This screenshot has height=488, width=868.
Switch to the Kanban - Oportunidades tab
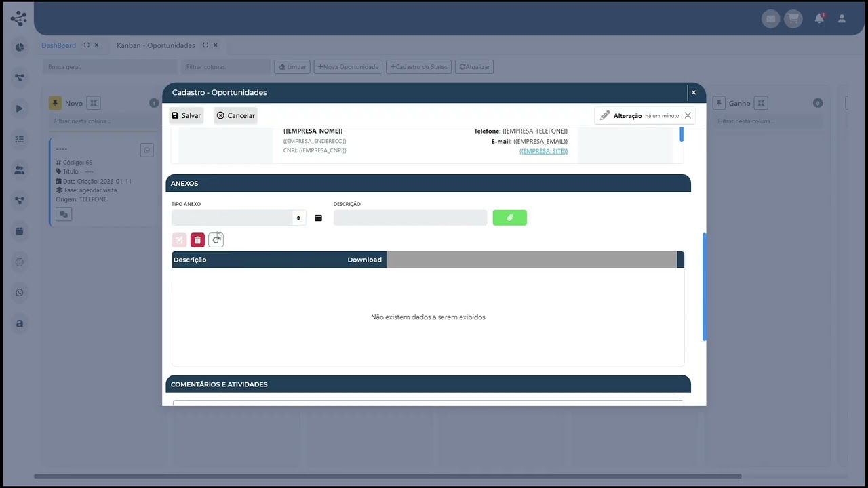pyautogui.click(x=156, y=45)
